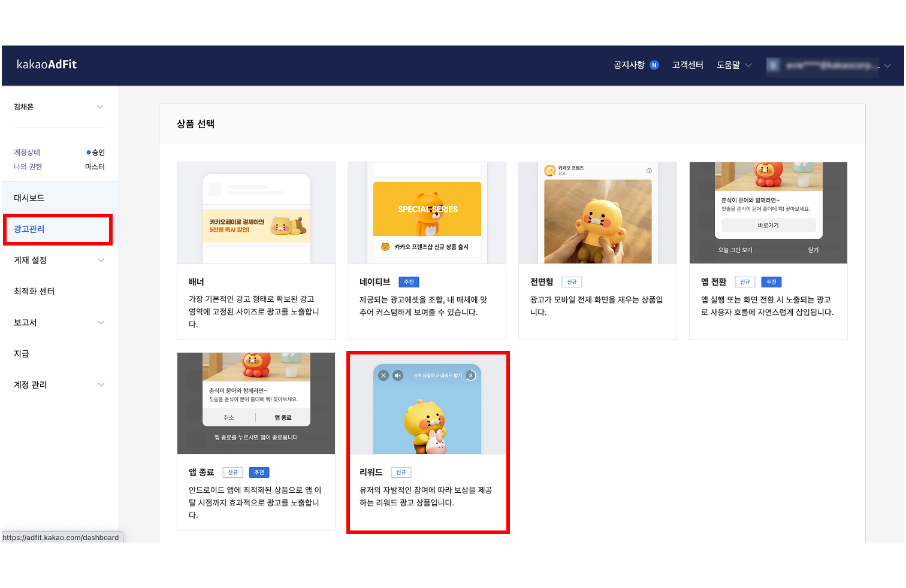The image size is (906, 588).
Task: Click the 리워드 description text
Action: (x=425, y=496)
